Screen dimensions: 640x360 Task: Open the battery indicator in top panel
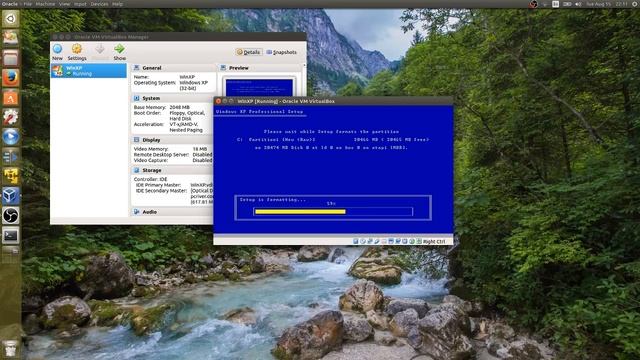[x=567, y=4]
